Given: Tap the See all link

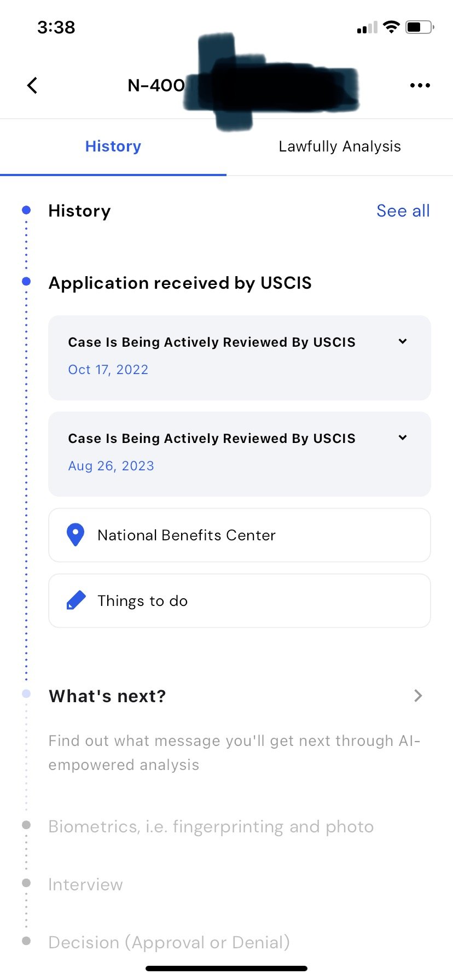Looking at the screenshot, I should (x=403, y=211).
